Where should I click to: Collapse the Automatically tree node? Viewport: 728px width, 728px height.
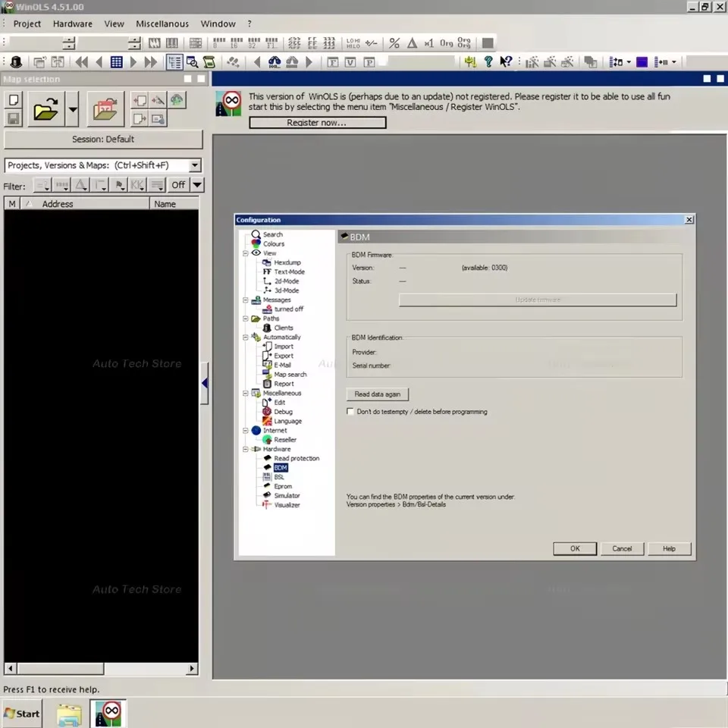[x=245, y=337]
